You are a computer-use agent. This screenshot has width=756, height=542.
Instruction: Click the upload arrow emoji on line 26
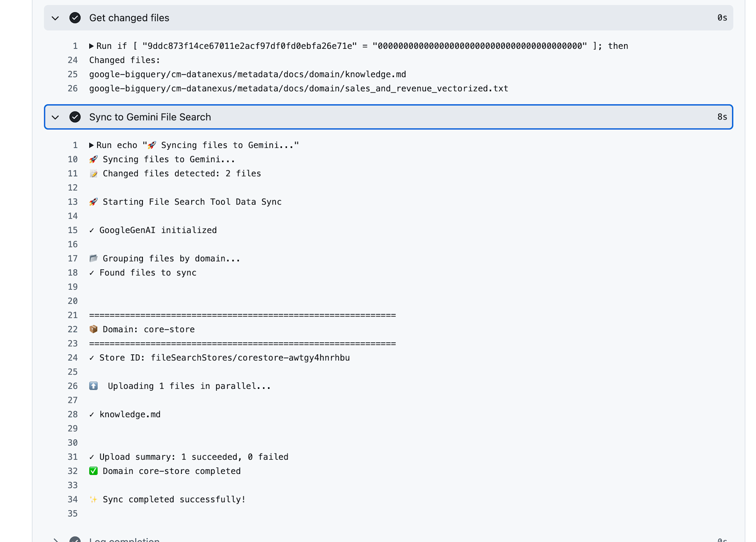pos(93,386)
